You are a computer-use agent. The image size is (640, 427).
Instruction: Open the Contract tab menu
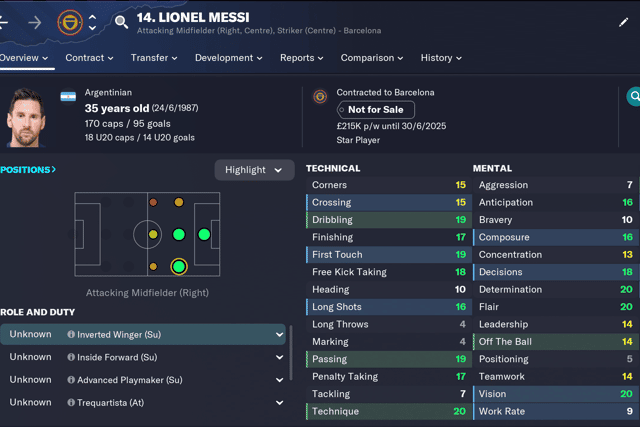[89, 58]
